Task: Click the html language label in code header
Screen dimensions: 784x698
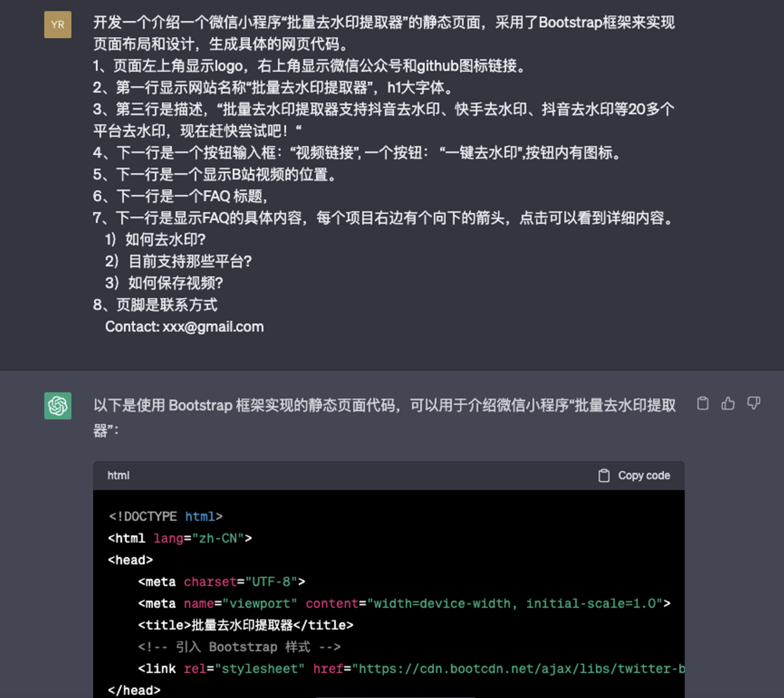Action: (x=118, y=476)
